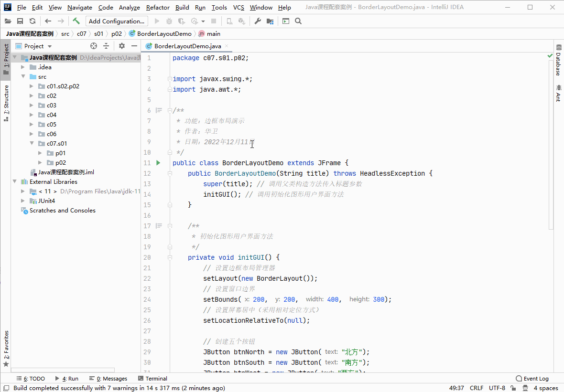The height and width of the screenshot is (392, 564).
Task: Click the Save All toolbar icon
Action: [20, 21]
